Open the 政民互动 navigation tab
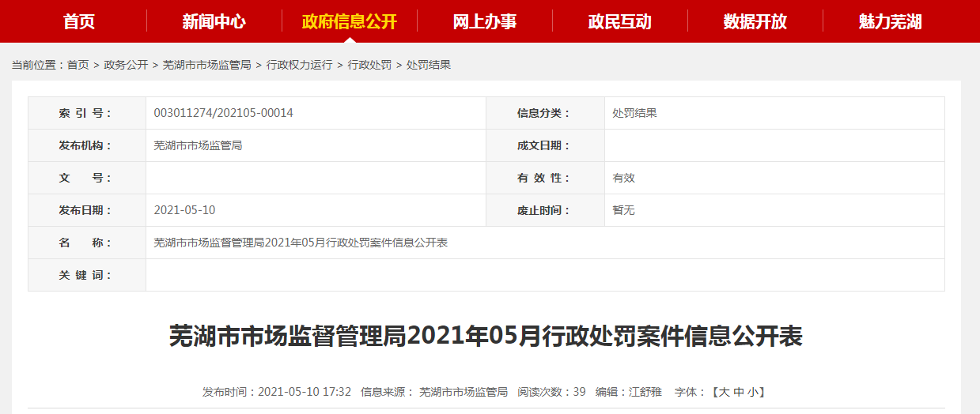 [x=620, y=21]
